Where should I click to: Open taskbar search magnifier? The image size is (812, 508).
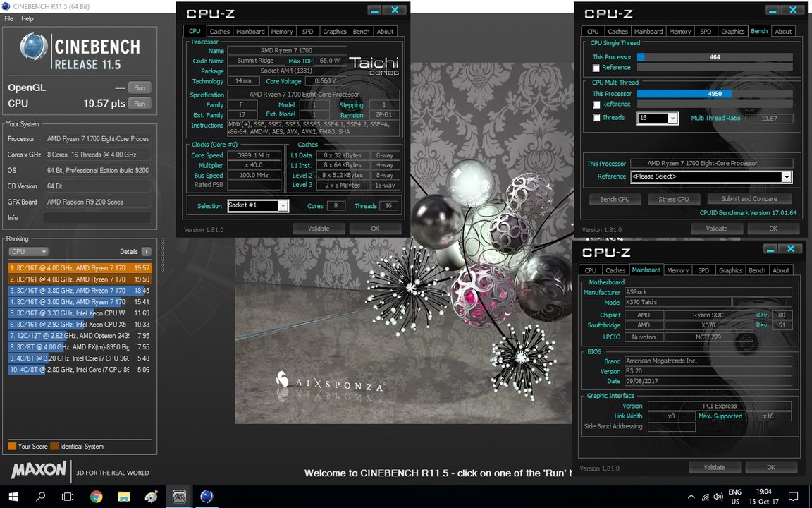40,497
